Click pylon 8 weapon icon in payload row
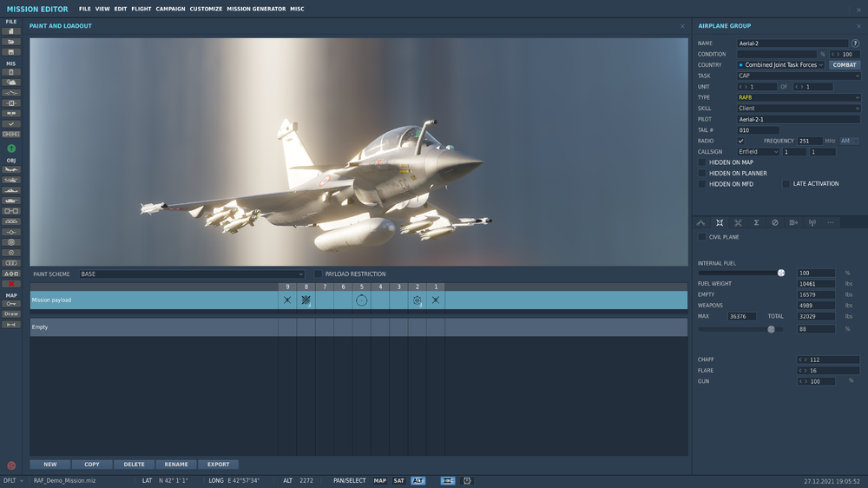This screenshot has width=868, height=488. click(306, 300)
